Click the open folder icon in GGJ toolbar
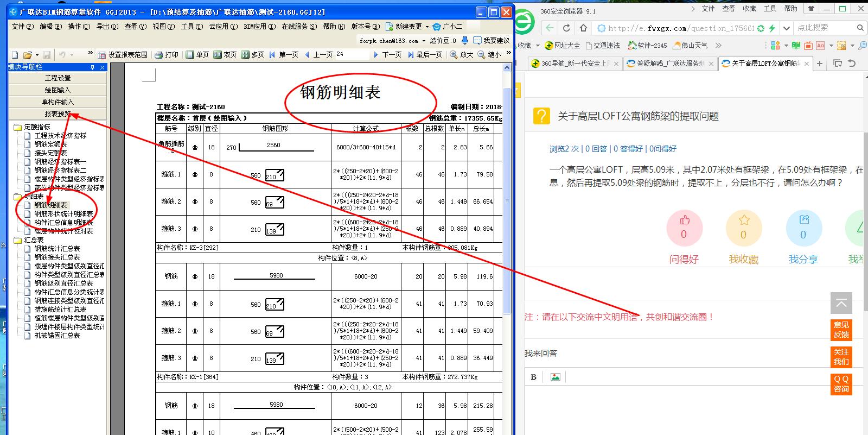868x435 pixels. point(27,54)
